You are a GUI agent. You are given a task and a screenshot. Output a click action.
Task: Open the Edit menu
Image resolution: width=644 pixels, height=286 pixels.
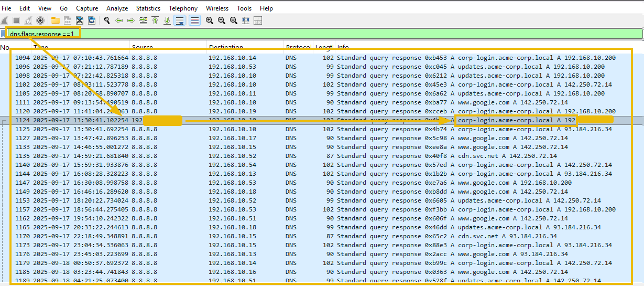25,8
